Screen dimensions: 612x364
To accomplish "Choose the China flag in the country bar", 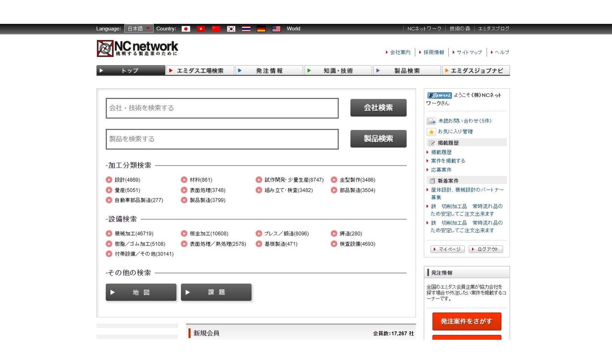I will pos(216,29).
